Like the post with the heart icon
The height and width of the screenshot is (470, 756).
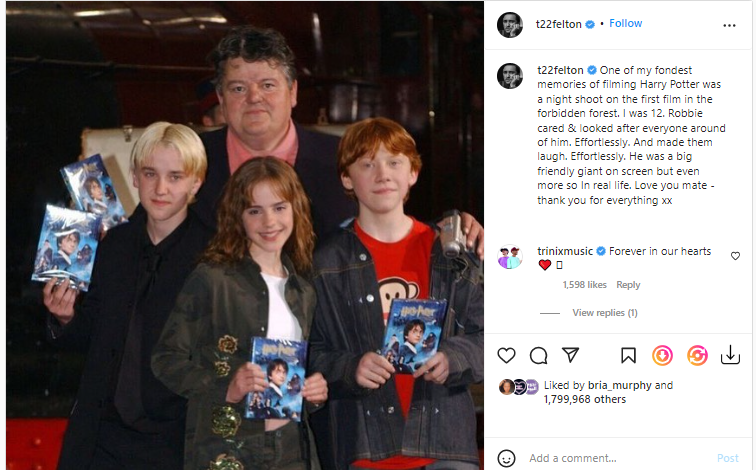coord(506,356)
